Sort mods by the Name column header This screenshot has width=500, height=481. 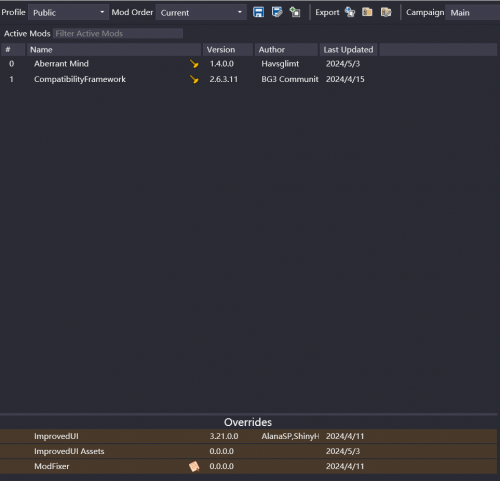114,50
